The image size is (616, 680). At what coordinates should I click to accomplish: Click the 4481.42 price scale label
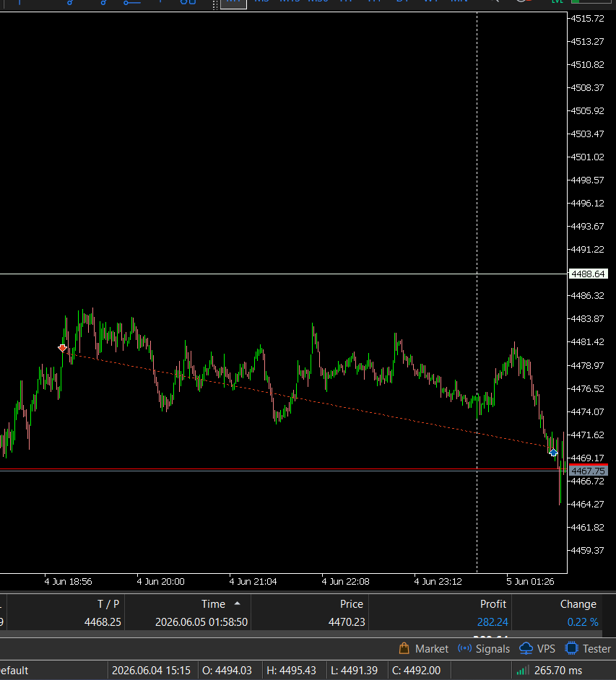[587, 342]
